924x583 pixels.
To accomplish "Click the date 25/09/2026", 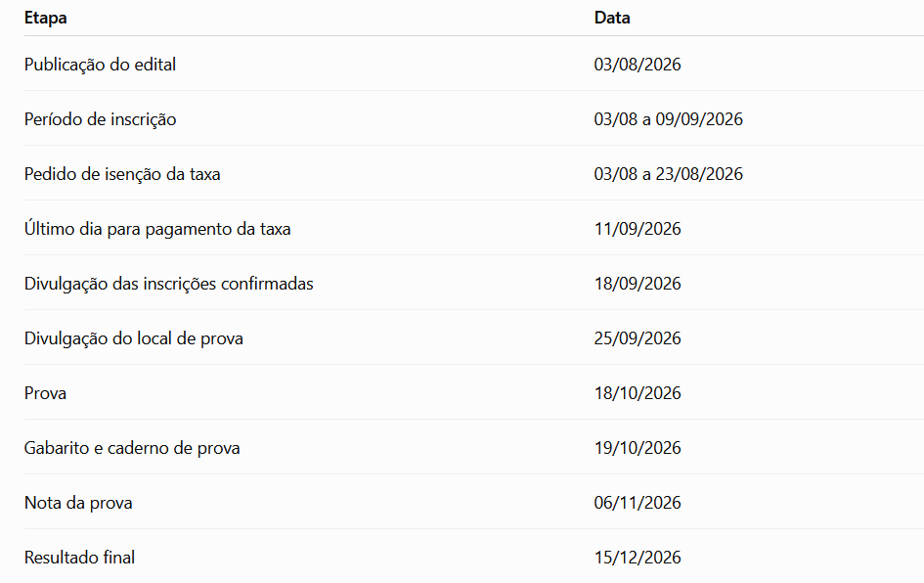I will (x=637, y=338).
